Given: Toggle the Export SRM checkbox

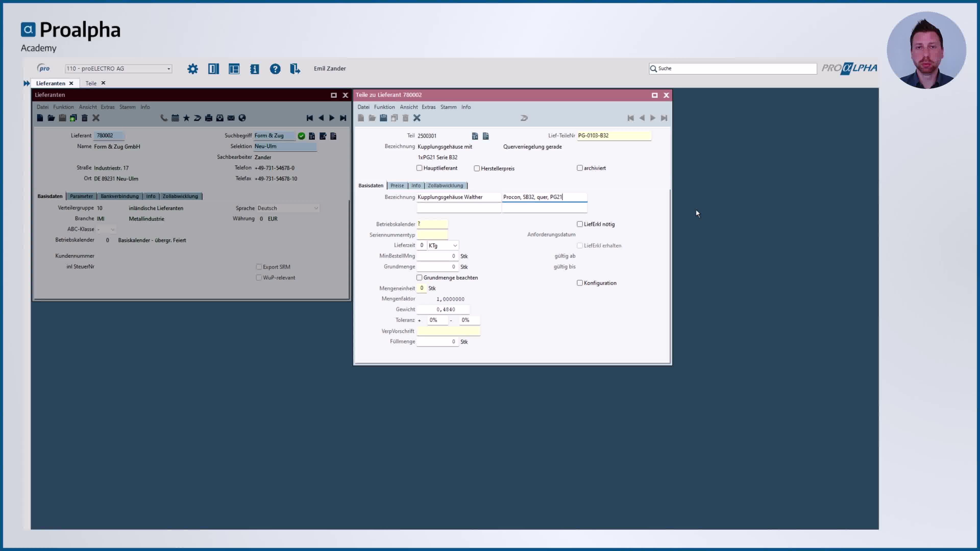Looking at the screenshot, I should [259, 267].
